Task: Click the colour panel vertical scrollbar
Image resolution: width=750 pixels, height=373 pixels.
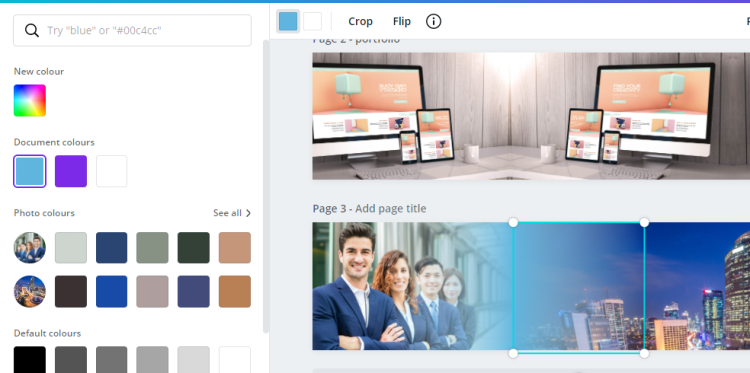Action: [266, 186]
